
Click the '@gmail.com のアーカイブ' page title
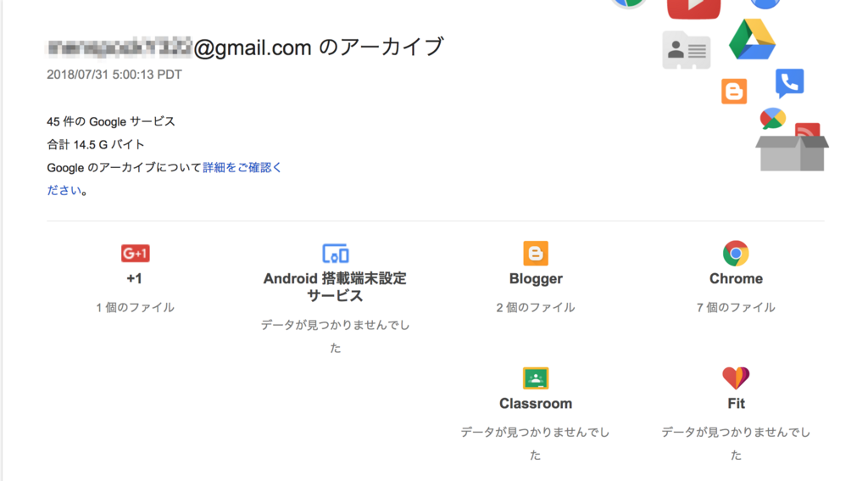click(x=319, y=48)
